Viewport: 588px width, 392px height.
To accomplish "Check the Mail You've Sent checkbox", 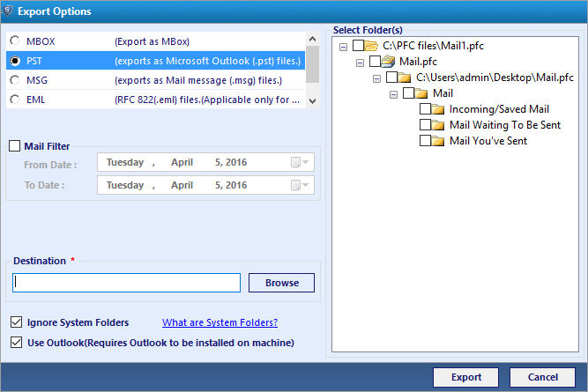I will 425,141.
